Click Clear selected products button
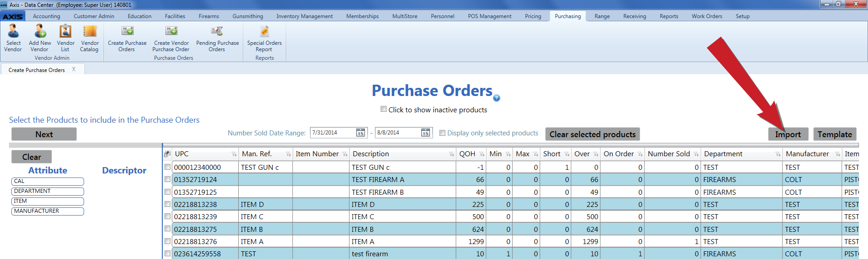Screen dimensions: 868x259 tap(592, 134)
